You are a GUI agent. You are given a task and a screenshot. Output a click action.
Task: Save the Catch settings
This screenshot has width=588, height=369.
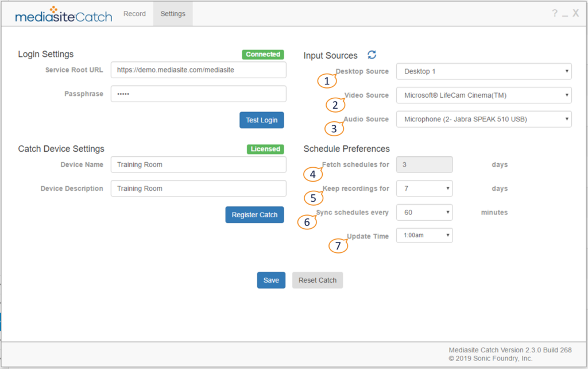(x=271, y=280)
